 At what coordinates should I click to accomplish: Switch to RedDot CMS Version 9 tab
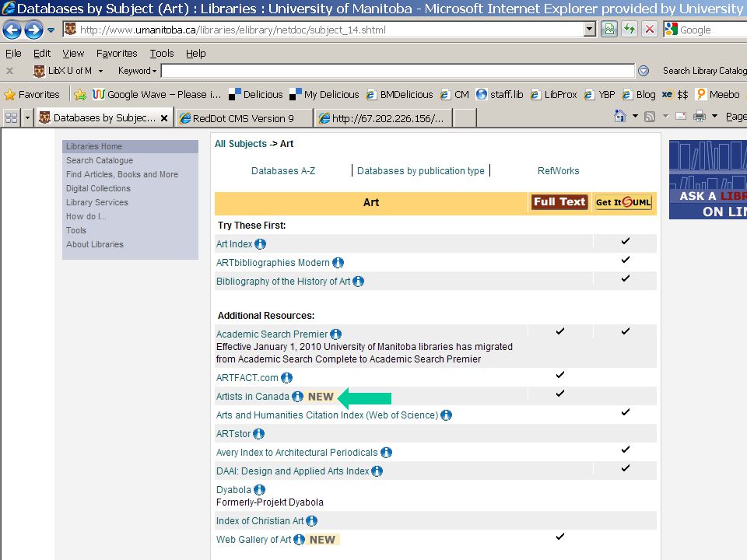(243, 118)
